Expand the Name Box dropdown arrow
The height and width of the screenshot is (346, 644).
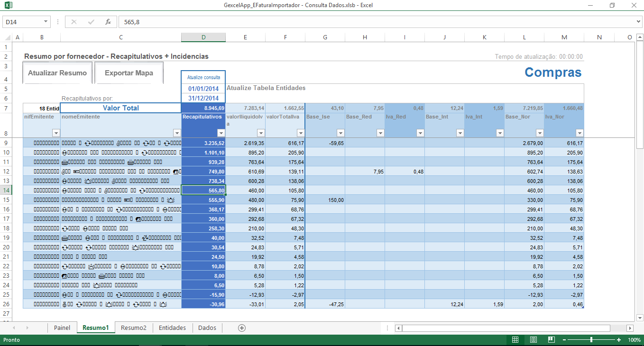tap(46, 22)
